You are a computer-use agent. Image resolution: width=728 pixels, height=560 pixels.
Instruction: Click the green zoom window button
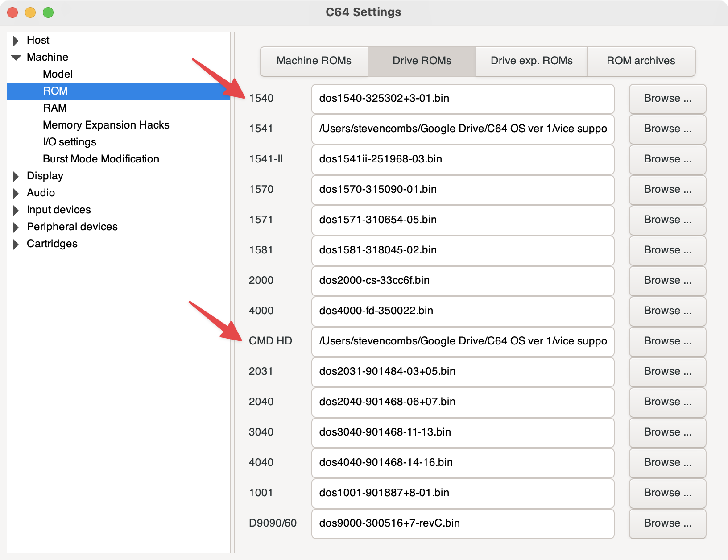point(48,12)
